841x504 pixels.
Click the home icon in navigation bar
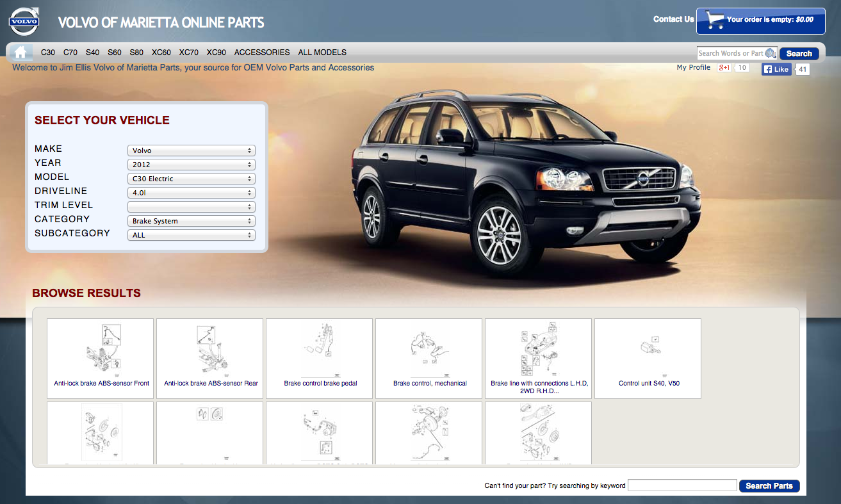(x=21, y=53)
